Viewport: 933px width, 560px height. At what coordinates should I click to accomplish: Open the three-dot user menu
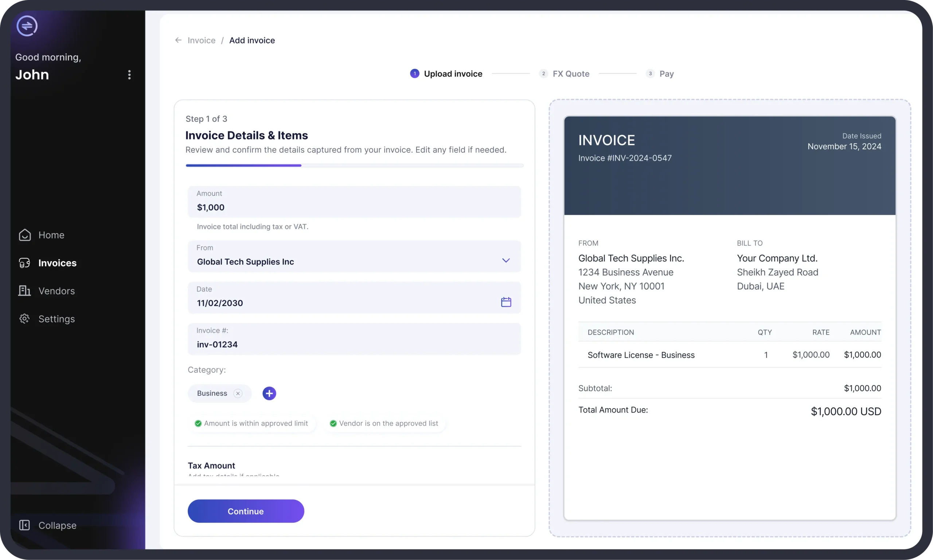pos(129,75)
